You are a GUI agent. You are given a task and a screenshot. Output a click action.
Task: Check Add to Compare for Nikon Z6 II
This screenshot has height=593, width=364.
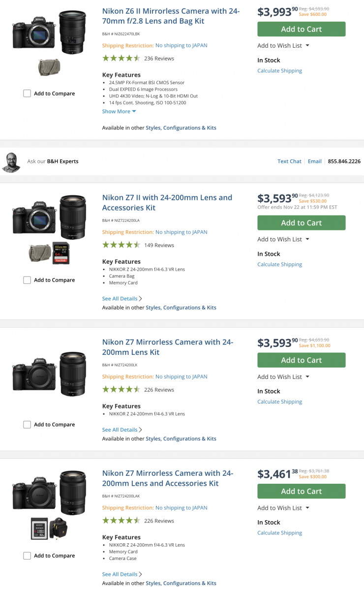[27, 94]
